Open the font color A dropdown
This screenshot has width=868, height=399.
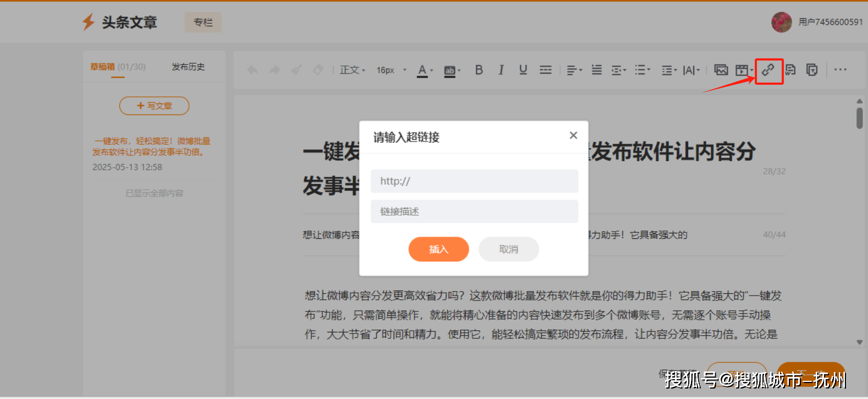[425, 70]
